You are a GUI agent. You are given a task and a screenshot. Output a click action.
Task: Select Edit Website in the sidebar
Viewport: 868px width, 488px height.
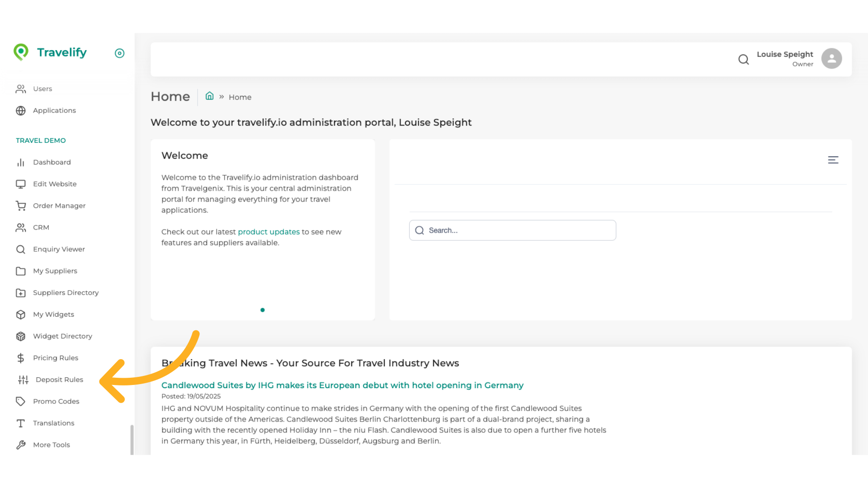click(55, 184)
